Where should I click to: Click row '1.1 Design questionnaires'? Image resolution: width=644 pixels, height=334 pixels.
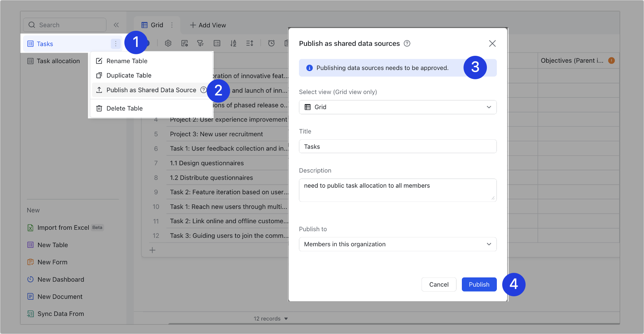(x=207, y=163)
